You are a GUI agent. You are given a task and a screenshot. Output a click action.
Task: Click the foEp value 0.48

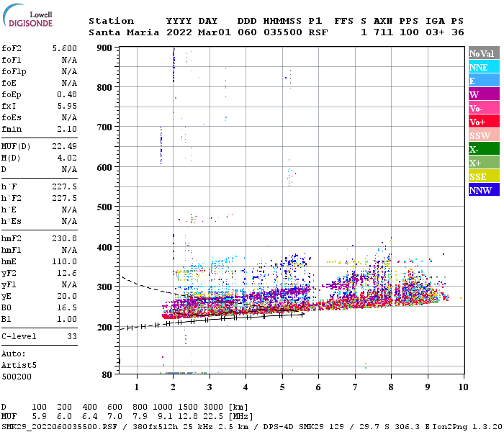tap(67, 94)
